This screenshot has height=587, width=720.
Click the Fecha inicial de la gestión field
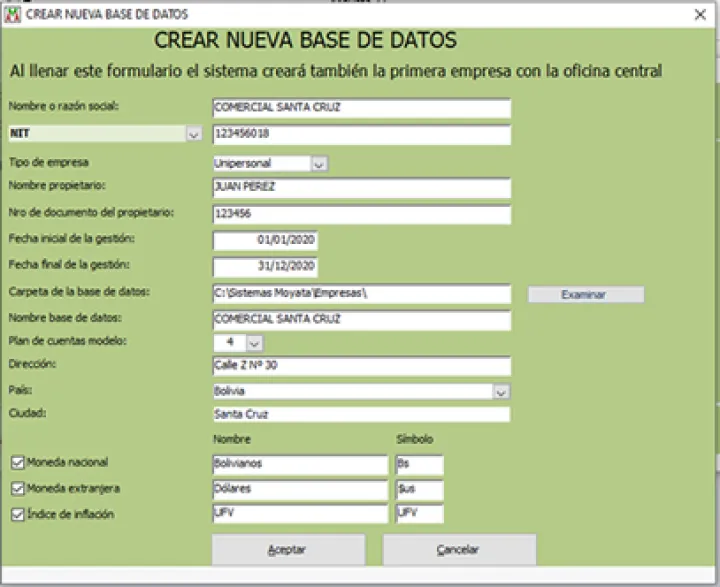click(265, 240)
